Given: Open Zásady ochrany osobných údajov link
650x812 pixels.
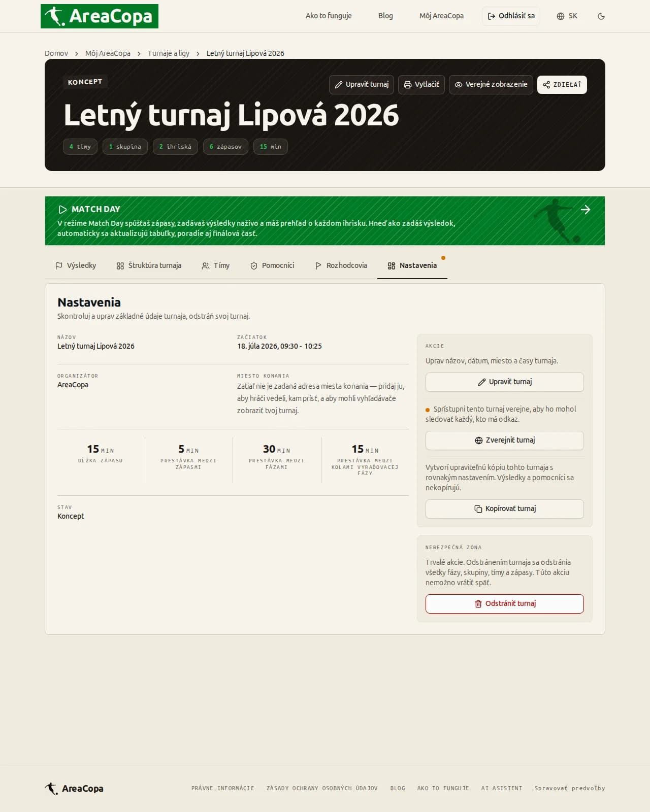Looking at the screenshot, I should pyautogui.click(x=322, y=789).
